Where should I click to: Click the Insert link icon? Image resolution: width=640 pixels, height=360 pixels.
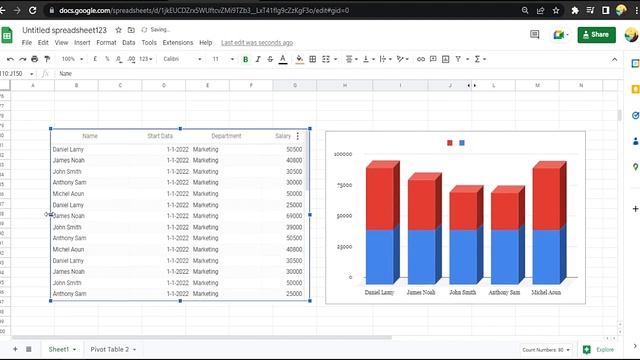click(420, 59)
